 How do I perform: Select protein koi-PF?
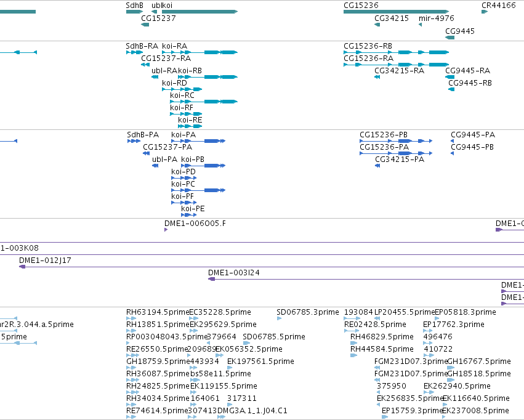(x=182, y=197)
